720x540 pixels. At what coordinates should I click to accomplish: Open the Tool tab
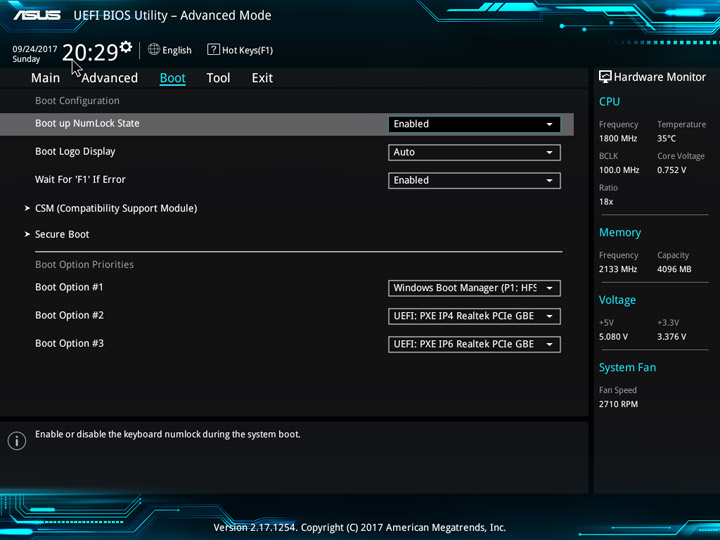tap(218, 78)
